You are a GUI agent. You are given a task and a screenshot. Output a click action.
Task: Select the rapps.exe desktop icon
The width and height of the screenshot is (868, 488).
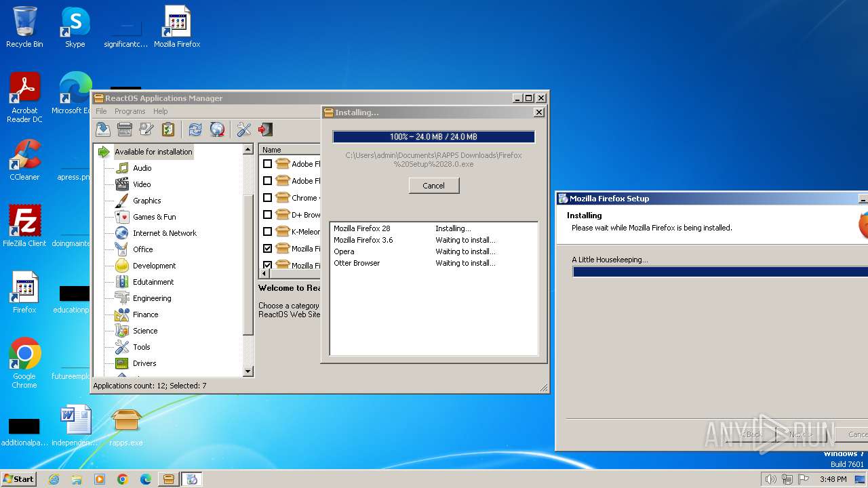[126, 427]
